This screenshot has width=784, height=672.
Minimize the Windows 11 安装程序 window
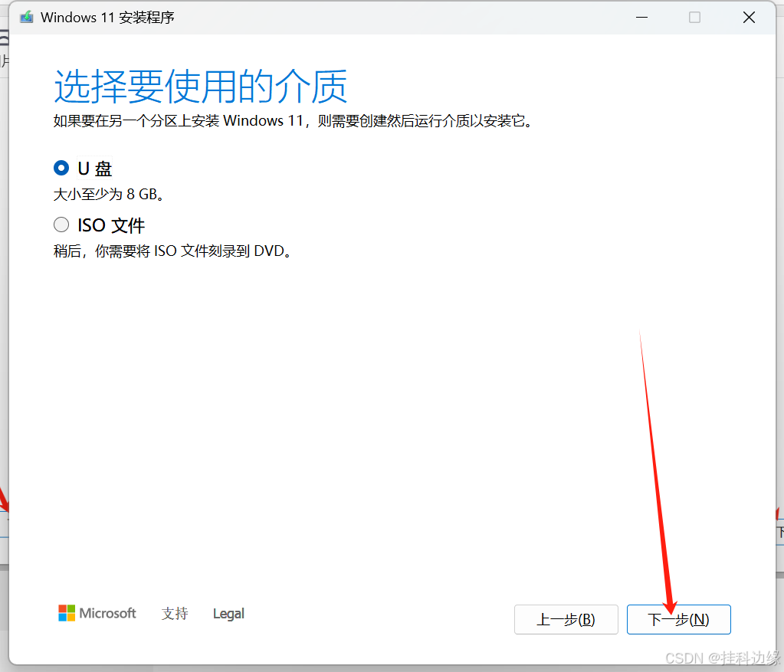[642, 18]
